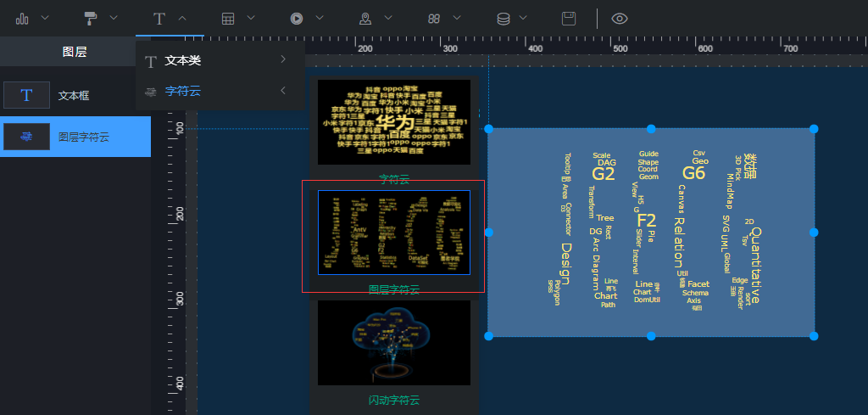Click the word MindMap in cloud
868x415 pixels.
click(x=730, y=191)
